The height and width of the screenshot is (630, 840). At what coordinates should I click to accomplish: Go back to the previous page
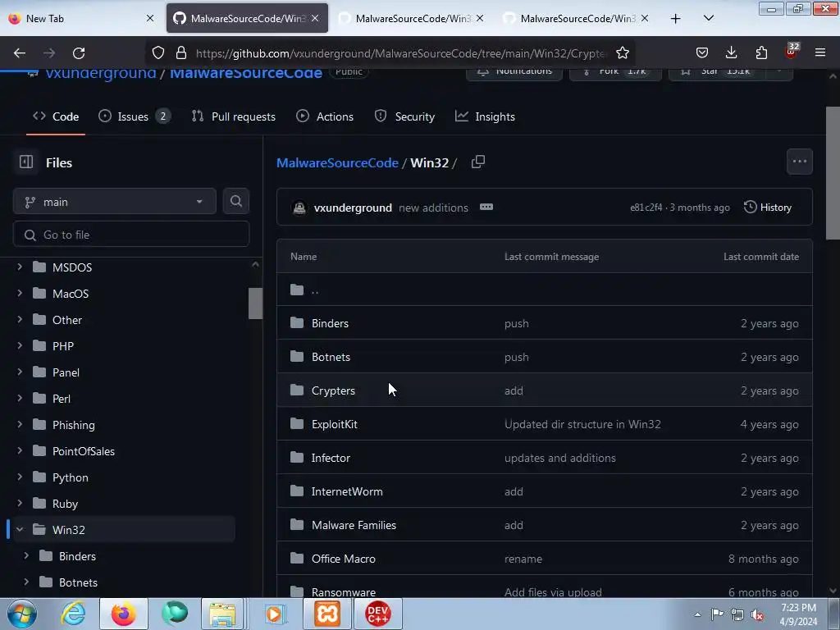tap(20, 53)
